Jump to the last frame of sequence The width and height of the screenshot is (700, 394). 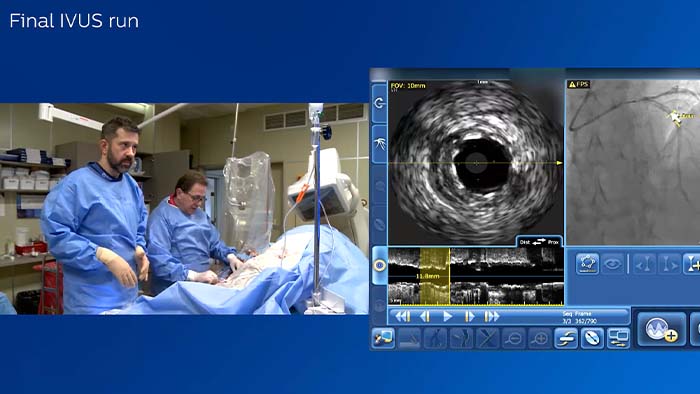(x=492, y=316)
